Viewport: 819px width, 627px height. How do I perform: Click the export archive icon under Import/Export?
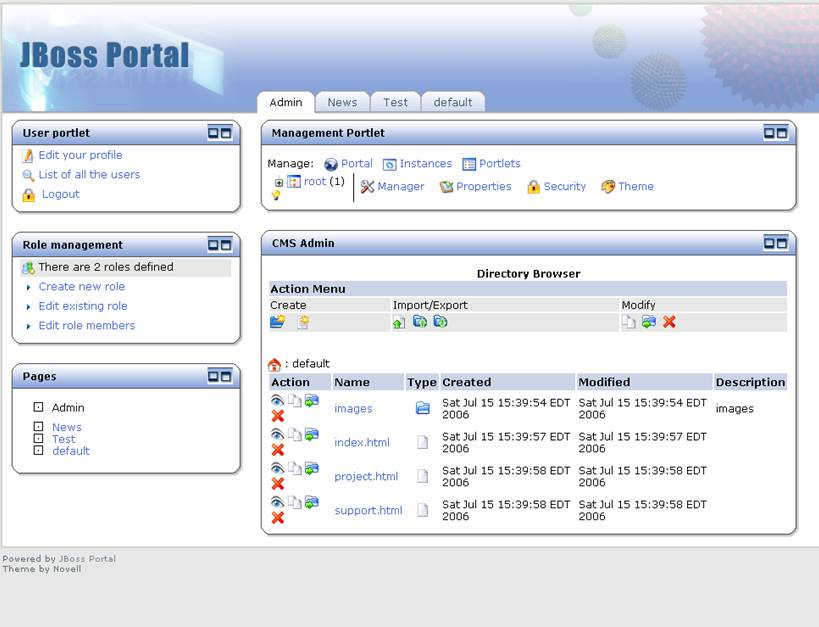[440, 322]
